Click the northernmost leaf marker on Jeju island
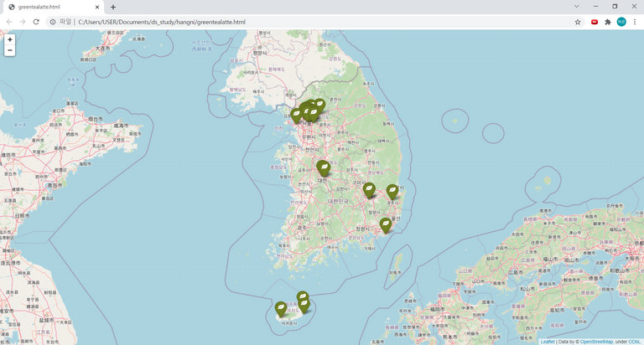Screen dimensions: 644x345 click(x=303, y=297)
